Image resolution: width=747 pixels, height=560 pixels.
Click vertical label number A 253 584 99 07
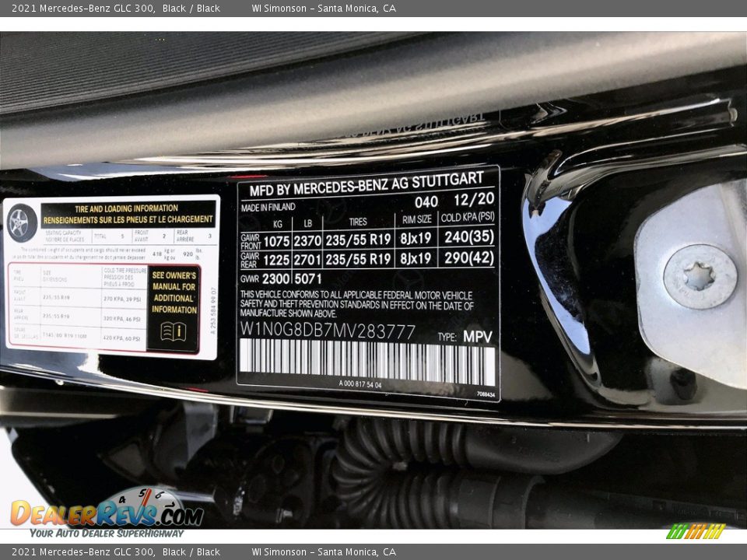213,310
